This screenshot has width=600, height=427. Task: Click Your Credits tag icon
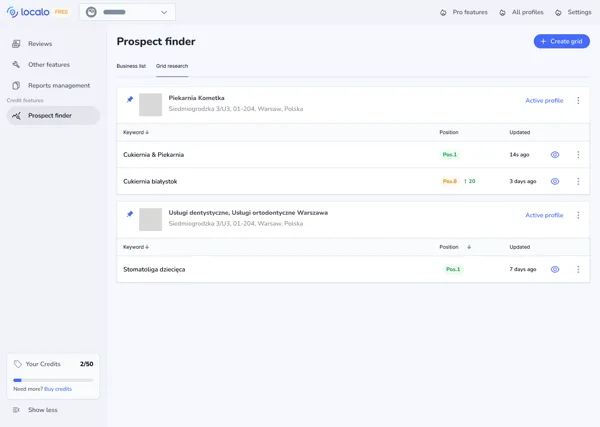point(18,364)
